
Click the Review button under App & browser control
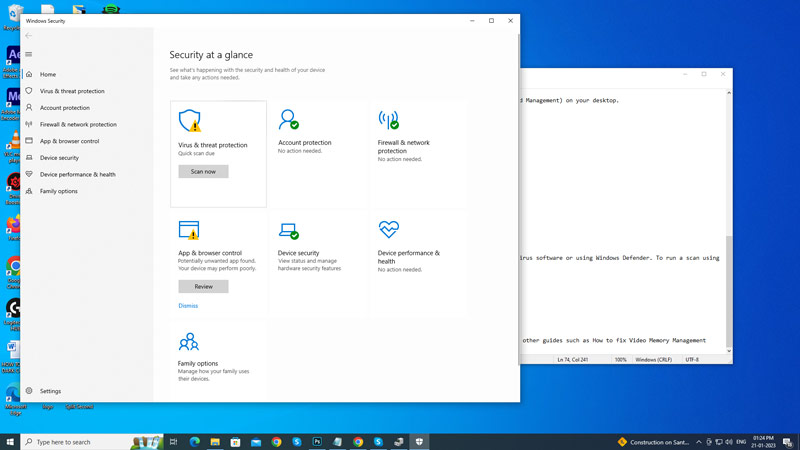pos(203,286)
